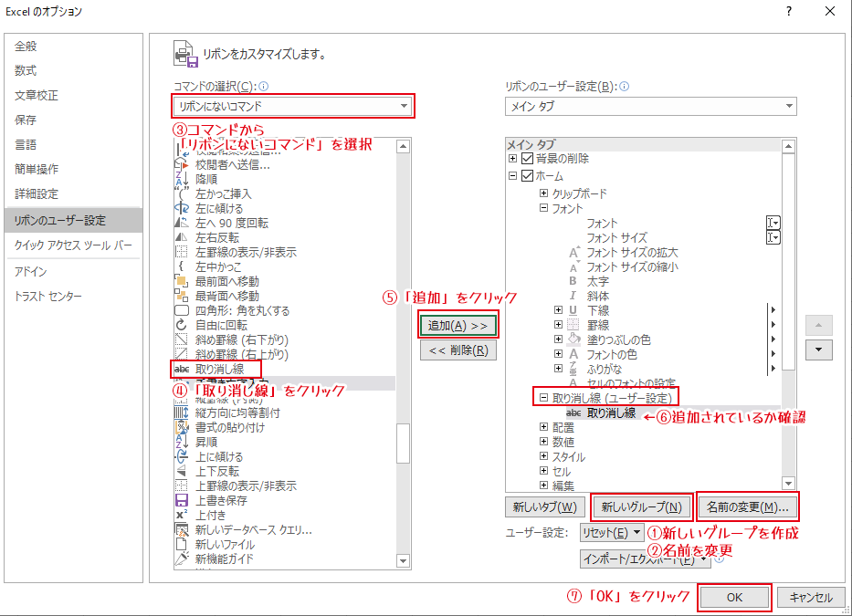Click the 新機能ガイド icon
Viewport: 852px width, 616px height.
[x=182, y=559]
